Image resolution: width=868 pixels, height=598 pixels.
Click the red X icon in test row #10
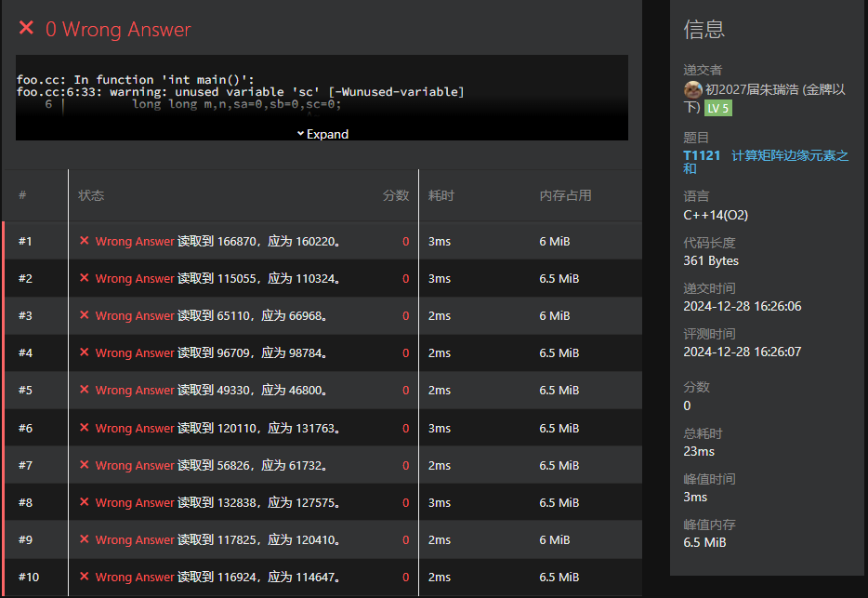pos(85,577)
